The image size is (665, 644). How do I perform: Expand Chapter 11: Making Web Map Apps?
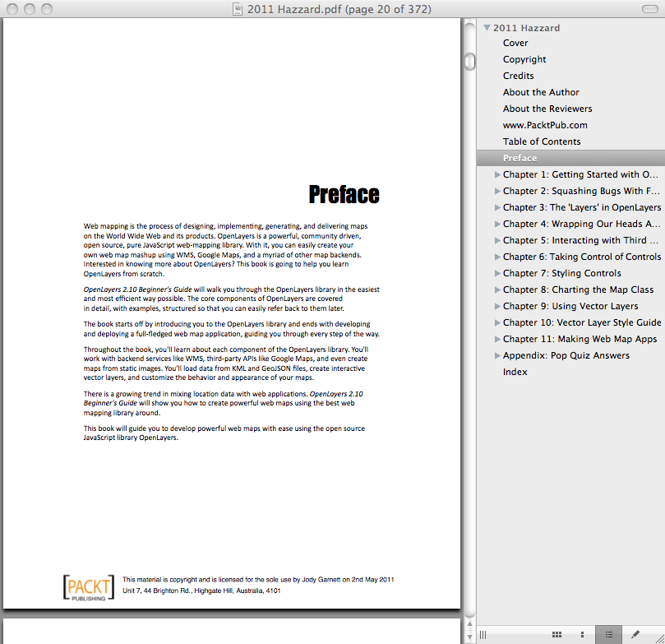[x=497, y=340]
